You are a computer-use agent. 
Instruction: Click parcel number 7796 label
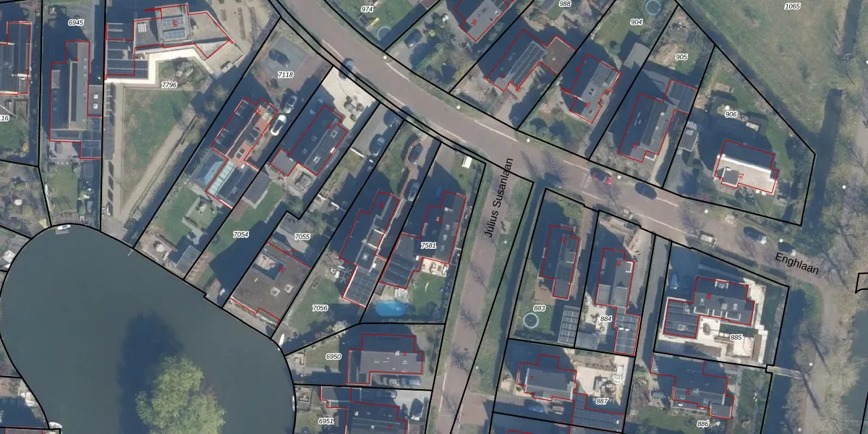tap(169, 85)
